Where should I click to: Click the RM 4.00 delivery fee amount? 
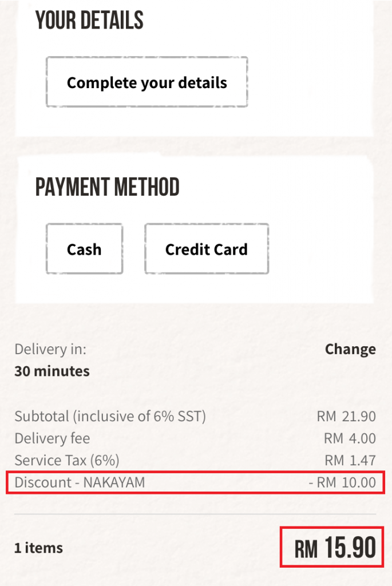[x=350, y=438]
